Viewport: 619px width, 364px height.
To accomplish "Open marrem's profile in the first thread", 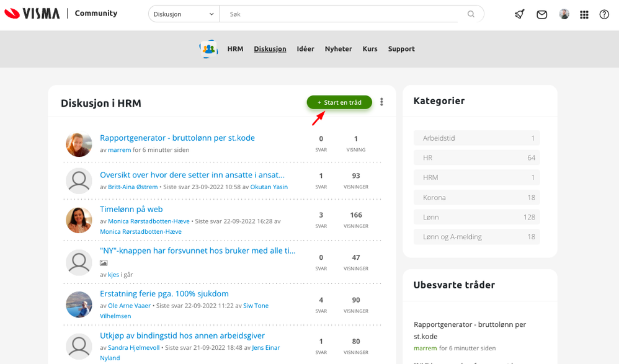I will pos(120,150).
